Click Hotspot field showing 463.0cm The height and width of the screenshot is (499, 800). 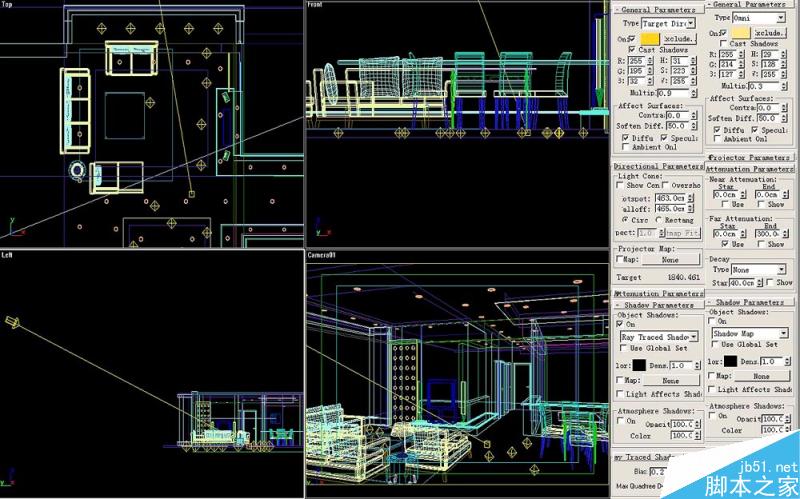coord(670,198)
